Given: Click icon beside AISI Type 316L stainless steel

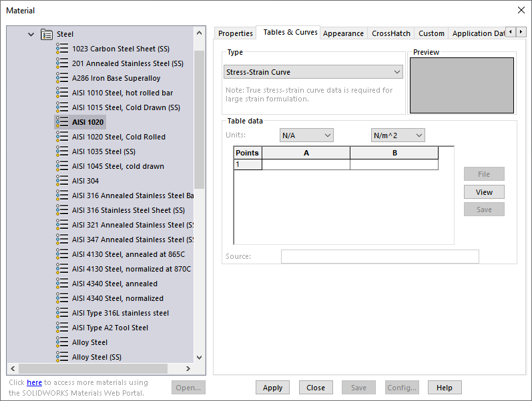Looking at the screenshot, I should coord(62,313).
